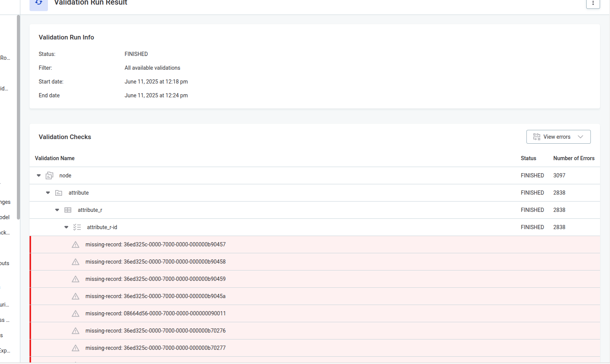This screenshot has width=610, height=364.
Task: Collapse the node validation row
Action: (x=39, y=175)
